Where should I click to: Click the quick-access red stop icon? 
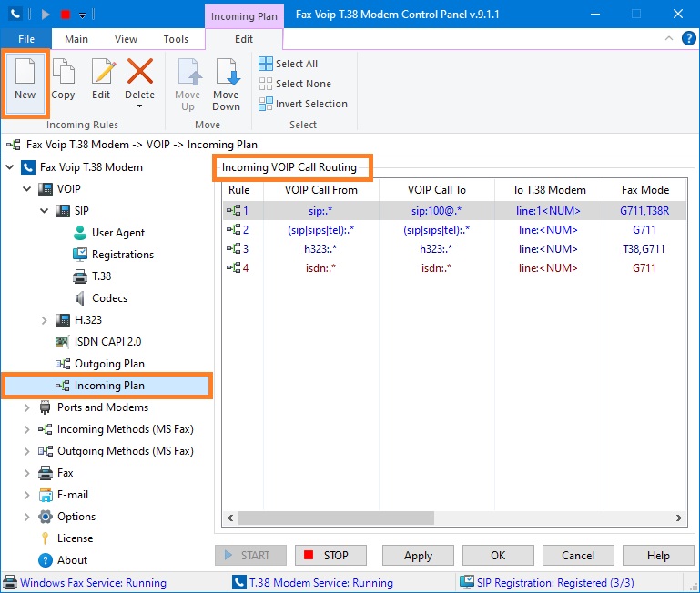66,15
